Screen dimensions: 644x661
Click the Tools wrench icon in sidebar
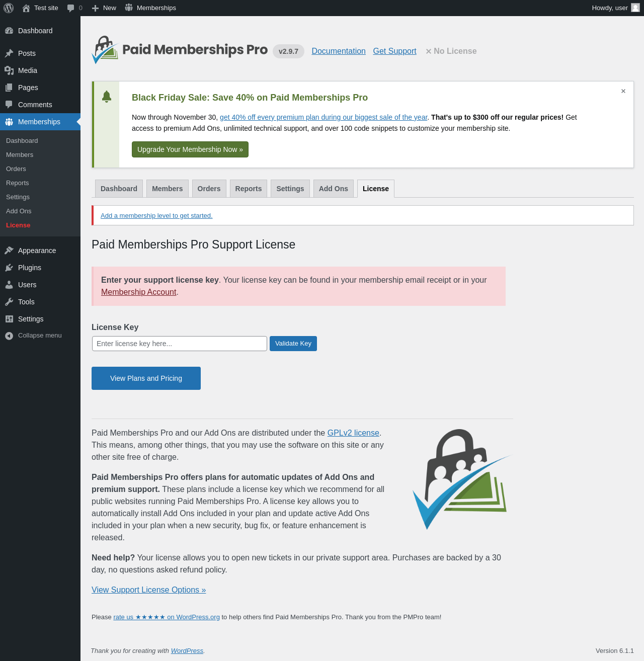coord(9,302)
